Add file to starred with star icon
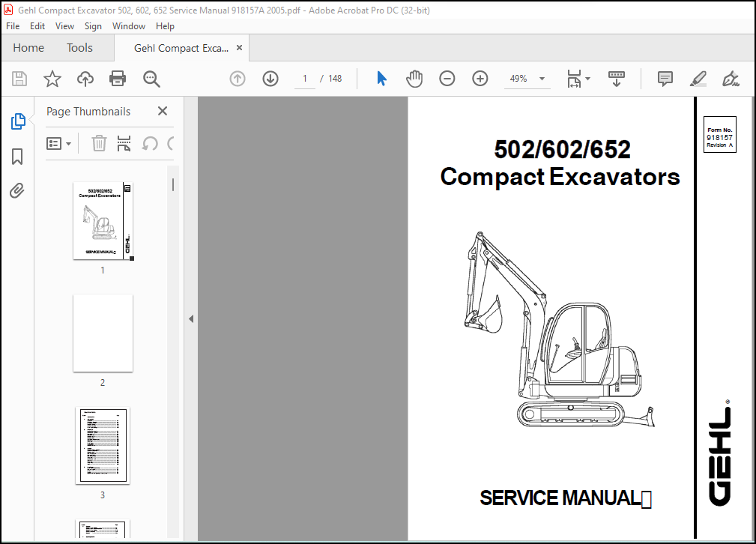756x544 pixels. pyautogui.click(x=52, y=79)
